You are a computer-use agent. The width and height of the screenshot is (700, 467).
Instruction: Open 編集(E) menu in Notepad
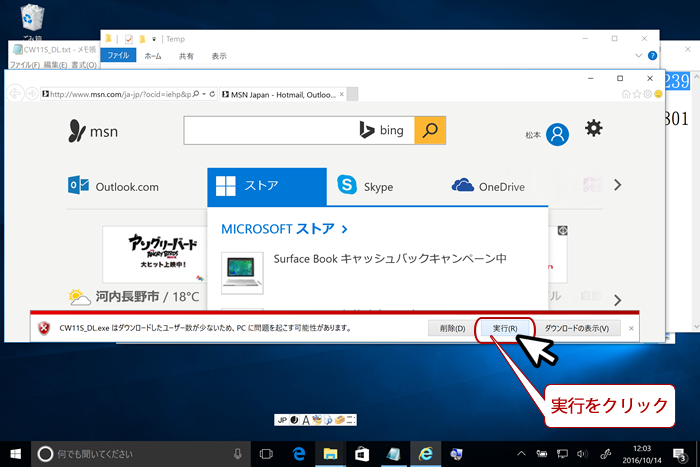(55, 65)
